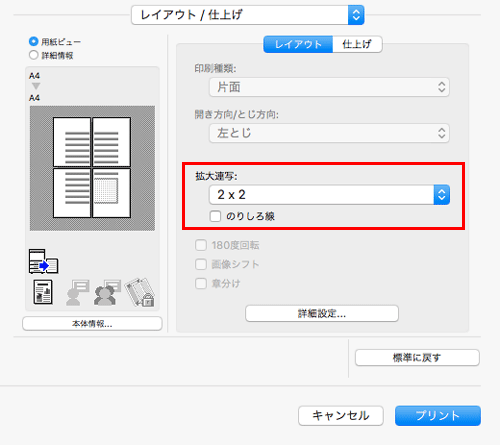This screenshot has width=500, height=445.
Task: Select the 用紙ビュー radio button
Action: pyautogui.click(x=34, y=41)
